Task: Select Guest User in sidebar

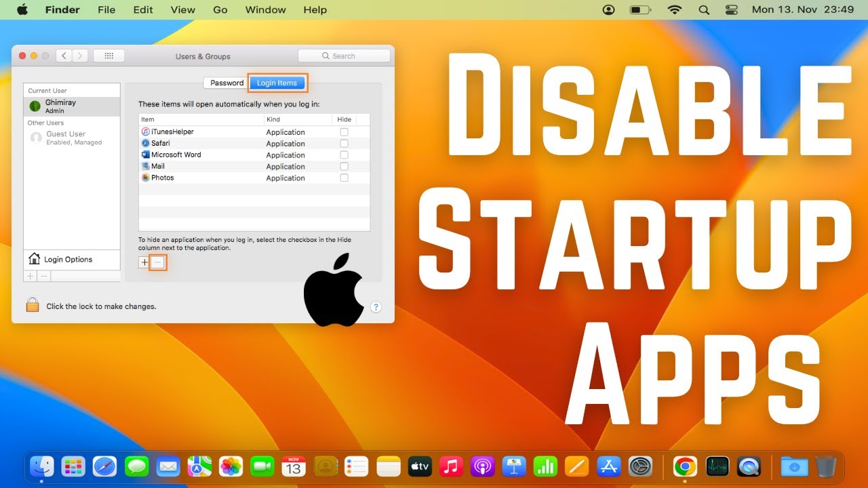Action: (72, 138)
